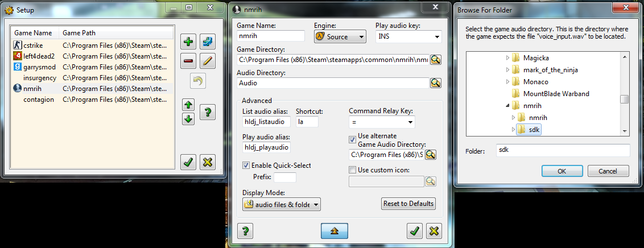Remove game with red minus icon
The width and height of the screenshot is (644, 248).
pos(188,61)
